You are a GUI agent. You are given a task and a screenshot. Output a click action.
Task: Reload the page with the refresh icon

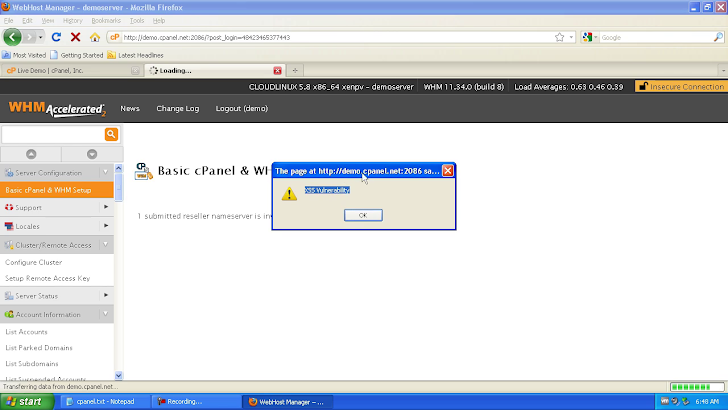tap(56, 37)
